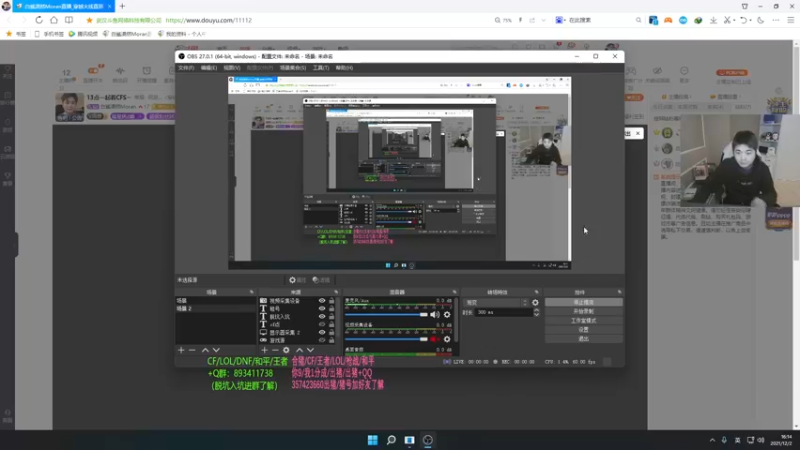Toggle lock on 游戏源 source

coord(332,340)
